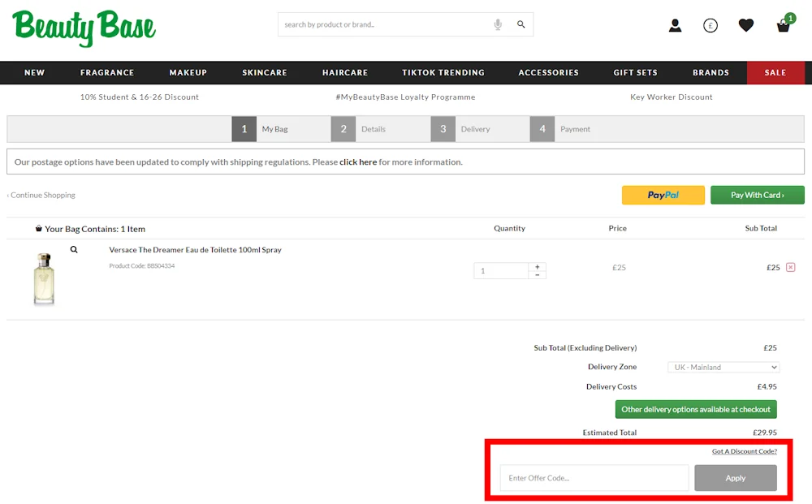
Task: Open the MAKEUP menu
Action: pos(188,72)
